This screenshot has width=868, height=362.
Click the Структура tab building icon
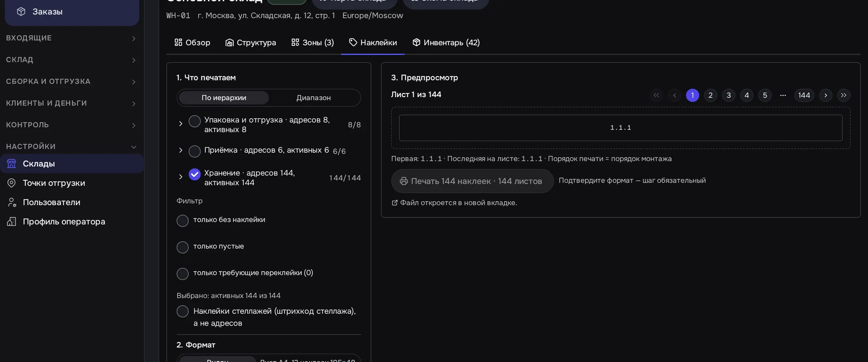(229, 43)
